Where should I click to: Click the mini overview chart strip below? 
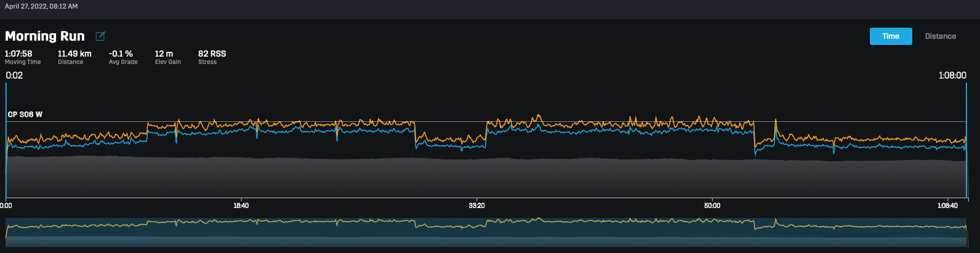click(x=486, y=232)
